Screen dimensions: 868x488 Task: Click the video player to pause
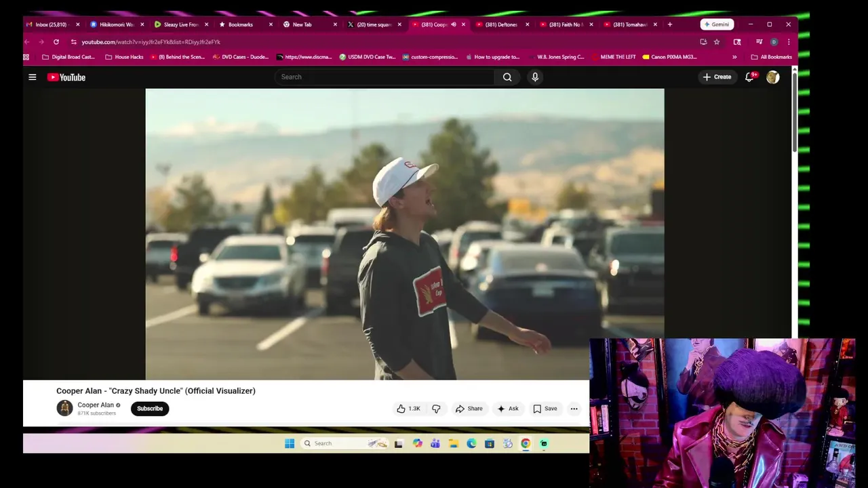tap(405, 234)
